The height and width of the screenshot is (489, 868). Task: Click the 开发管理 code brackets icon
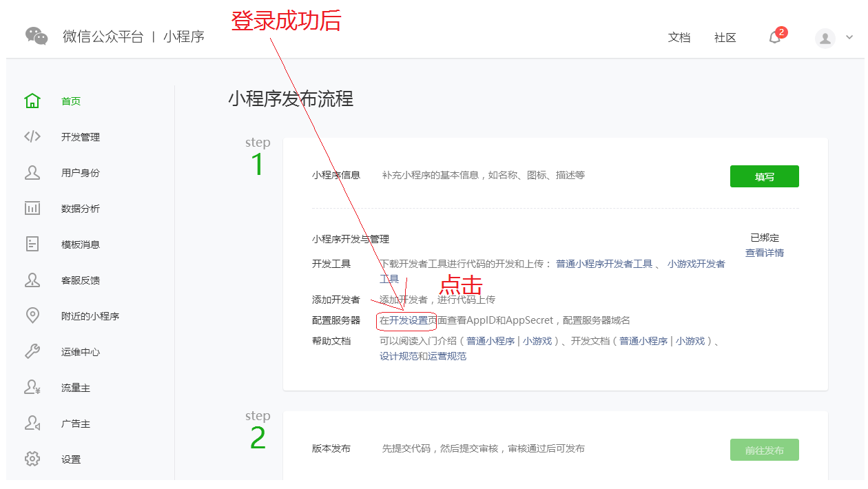coord(32,136)
